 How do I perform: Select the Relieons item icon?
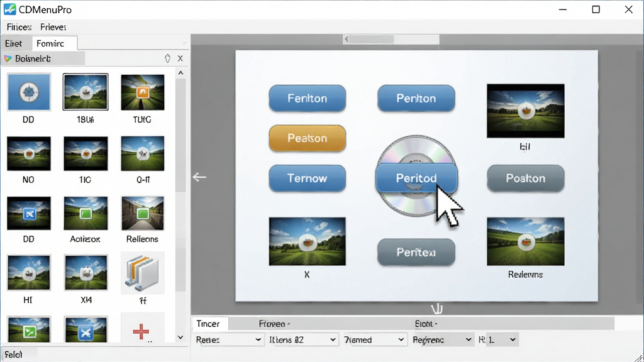(x=143, y=213)
